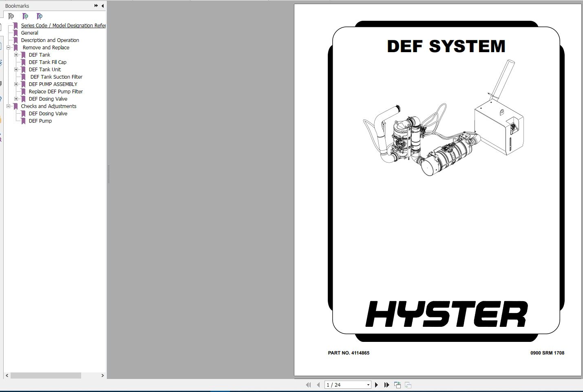
Task: Open the DEF Pump bookmark
Action: click(40, 121)
